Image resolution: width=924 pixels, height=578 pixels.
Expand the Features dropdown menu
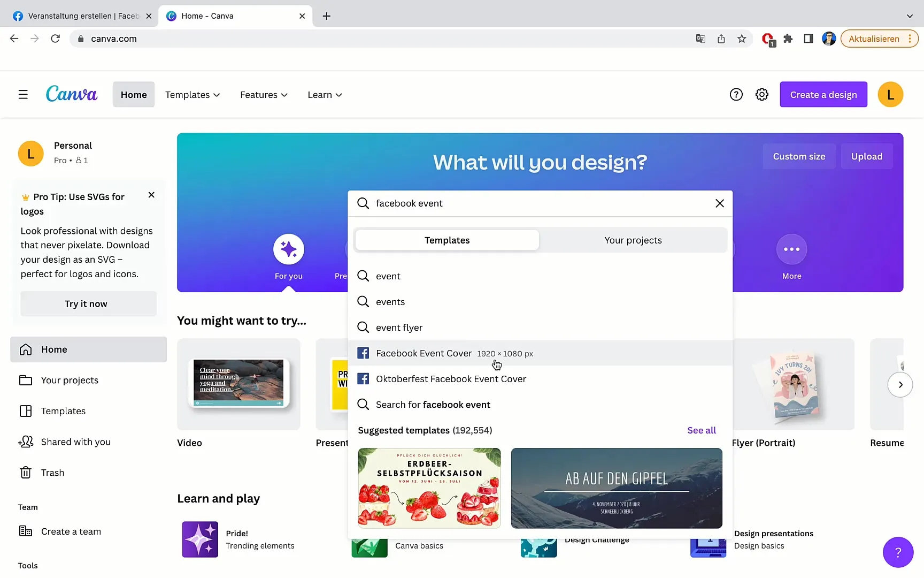click(264, 95)
